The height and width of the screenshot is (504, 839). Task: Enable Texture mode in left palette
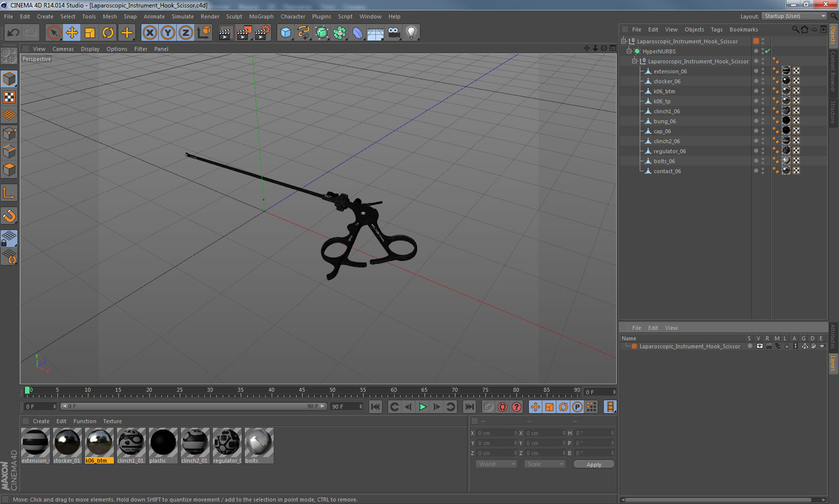9,97
